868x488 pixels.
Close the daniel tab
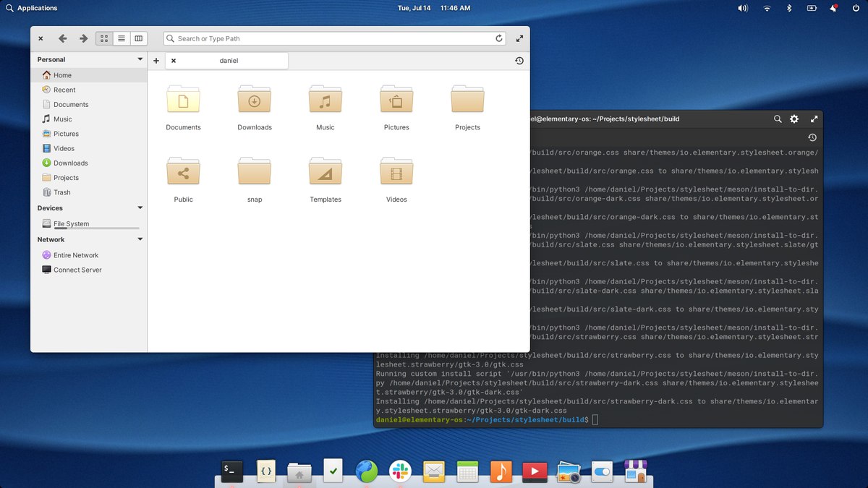coord(174,61)
